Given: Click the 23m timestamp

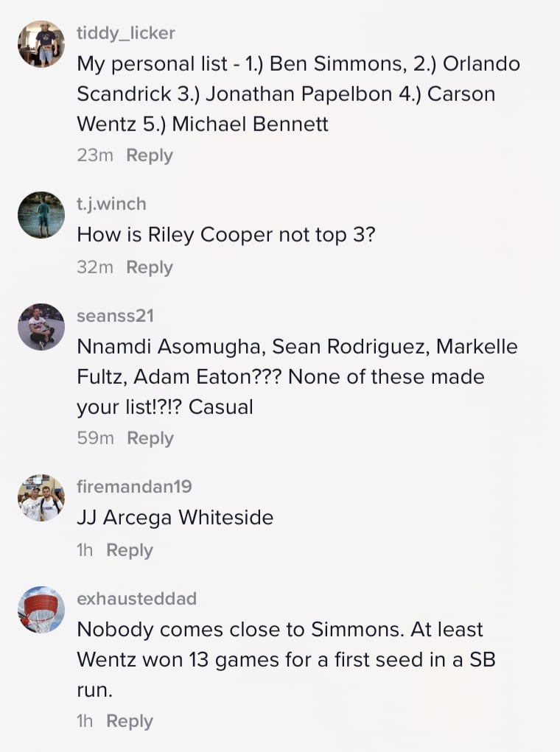Looking at the screenshot, I should [95, 155].
